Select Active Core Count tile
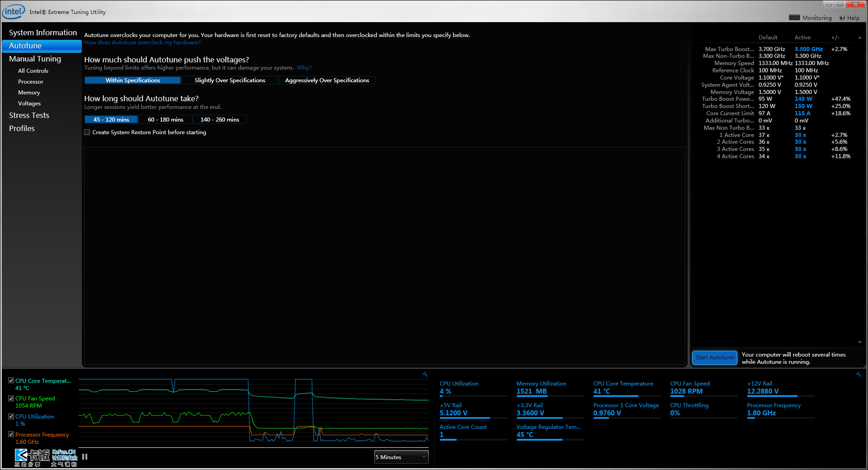868x470 pixels. coord(473,432)
